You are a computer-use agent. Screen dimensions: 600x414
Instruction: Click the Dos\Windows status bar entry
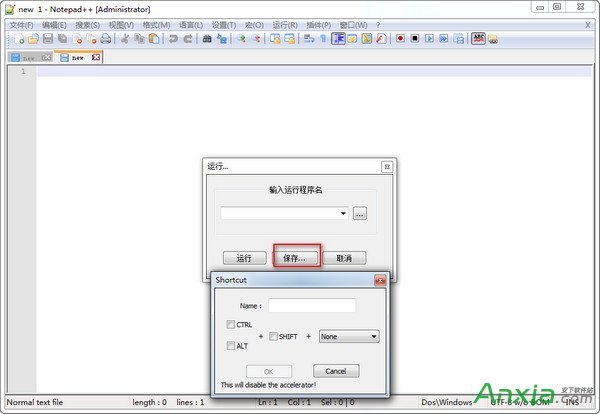[447, 402]
